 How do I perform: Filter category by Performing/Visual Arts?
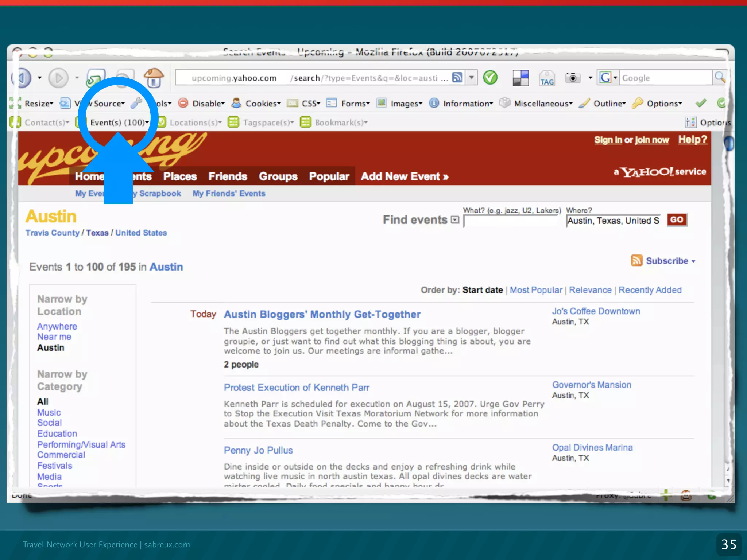tap(81, 444)
